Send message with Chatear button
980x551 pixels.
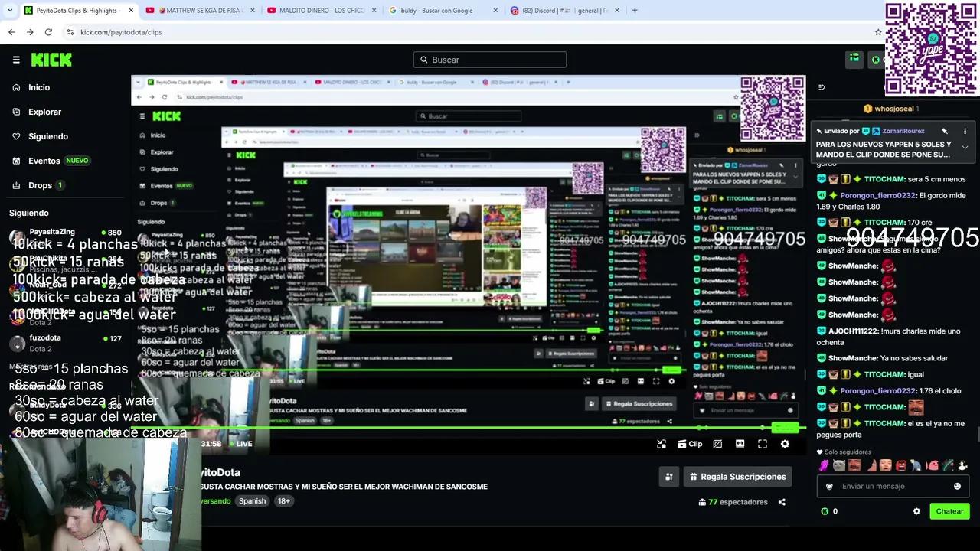pos(949,511)
